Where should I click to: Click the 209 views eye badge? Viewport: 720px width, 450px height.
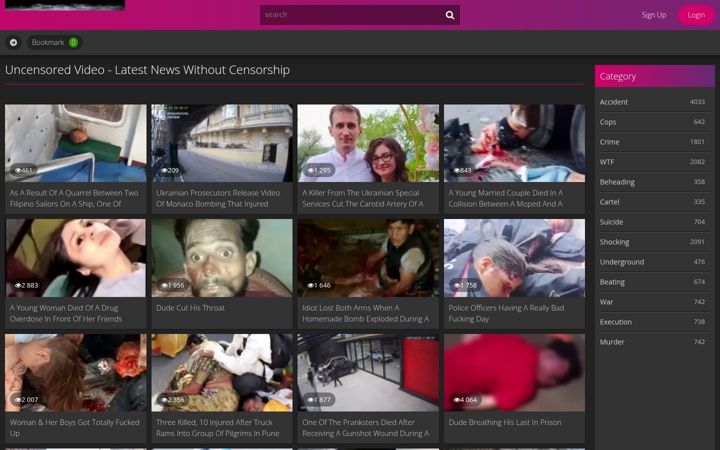169,170
